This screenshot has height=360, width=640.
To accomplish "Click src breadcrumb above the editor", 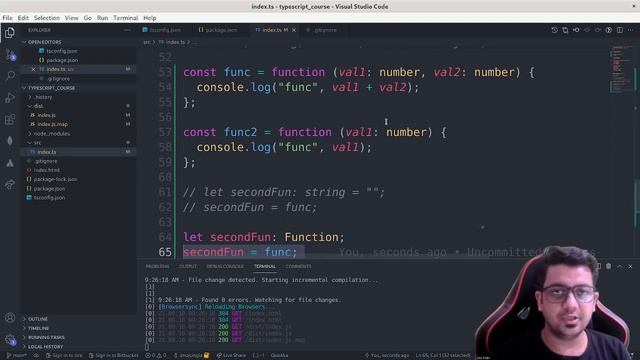I will tap(146, 42).
